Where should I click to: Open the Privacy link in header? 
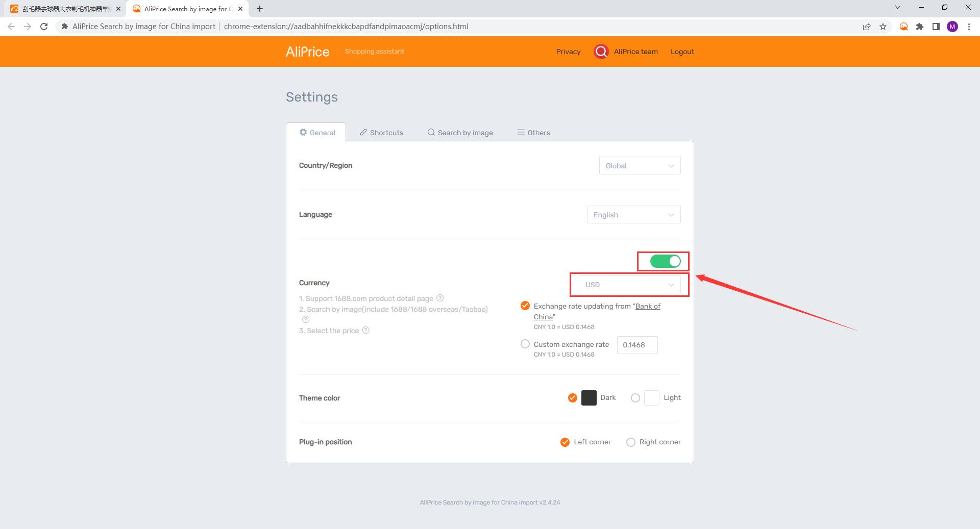[568, 52]
